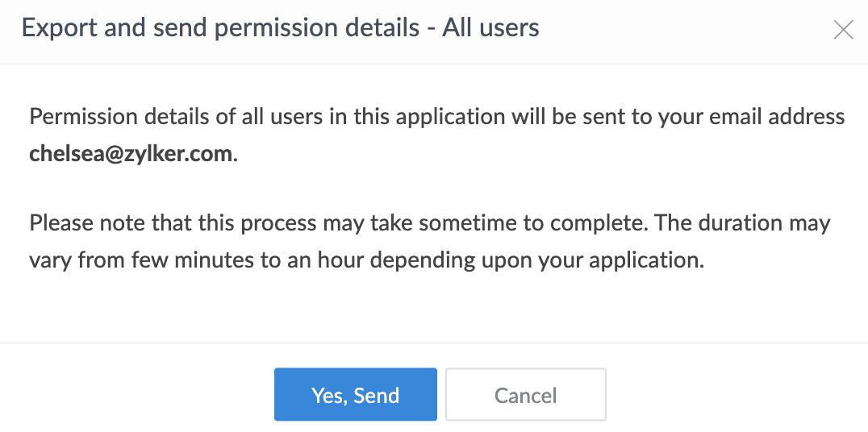Click the dialog title text
This screenshot has width=868, height=432.
(x=280, y=29)
